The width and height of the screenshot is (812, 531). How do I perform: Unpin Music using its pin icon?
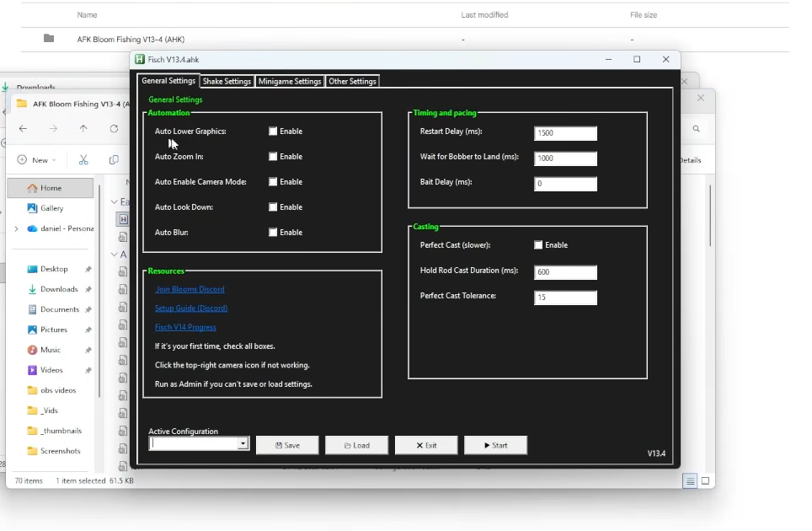click(x=88, y=350)
